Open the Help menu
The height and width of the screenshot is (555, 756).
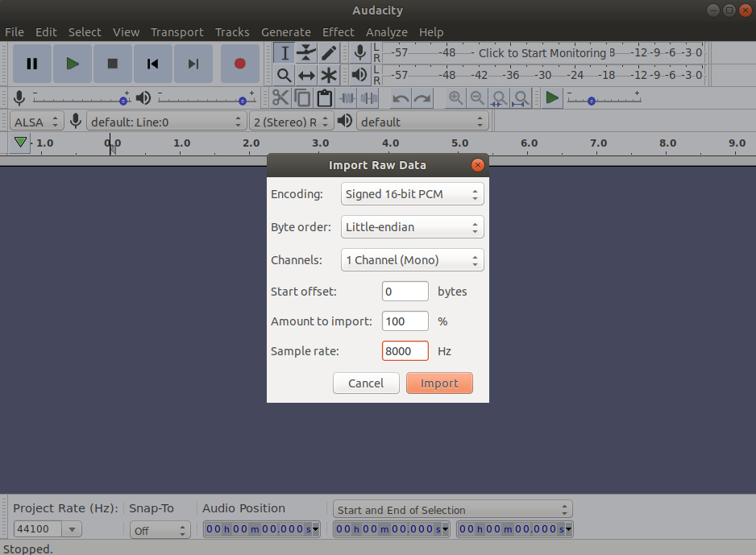point(431,32)
